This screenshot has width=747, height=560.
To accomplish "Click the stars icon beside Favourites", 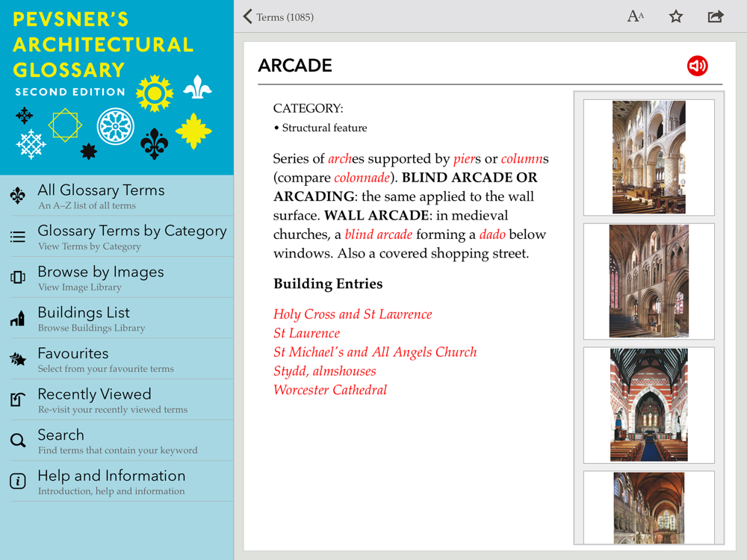I will coord(18,358).
